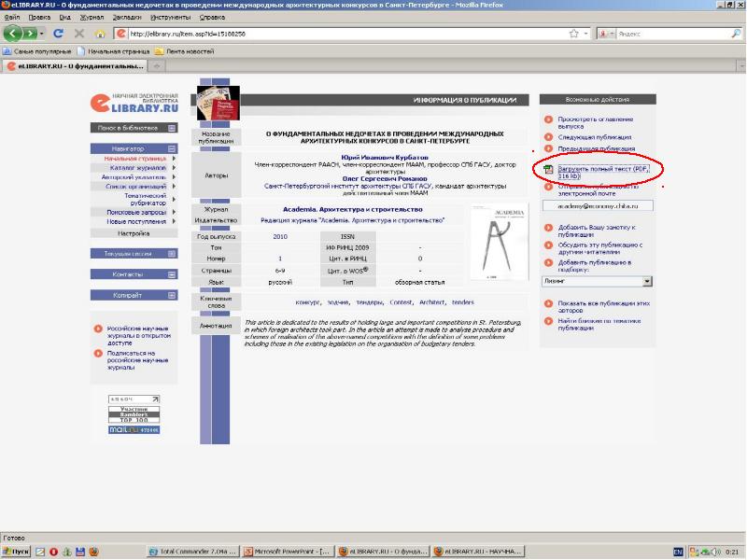Open Самые популярные bookmarks folder
747x560 pixels.
click(x=37, y=51)
